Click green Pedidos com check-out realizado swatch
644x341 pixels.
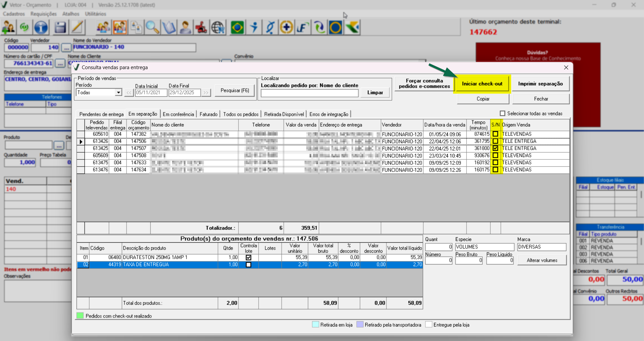80,316
